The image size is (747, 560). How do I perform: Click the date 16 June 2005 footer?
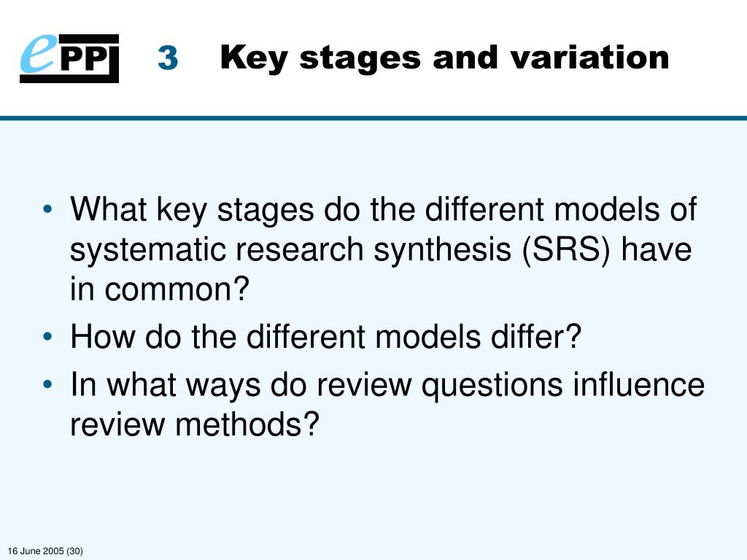[x=36, y=551]
